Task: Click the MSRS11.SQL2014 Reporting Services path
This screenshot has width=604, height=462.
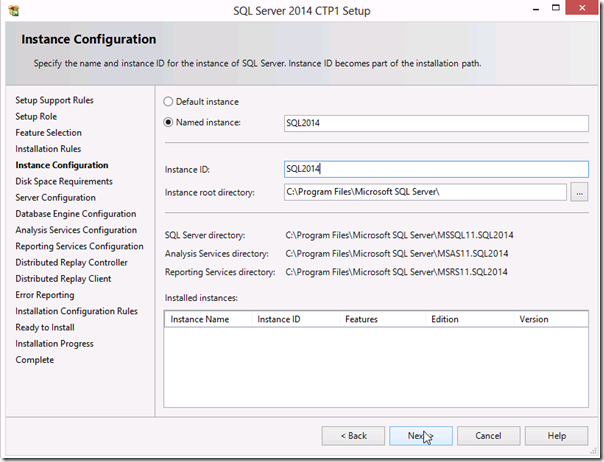Action: 396,272
